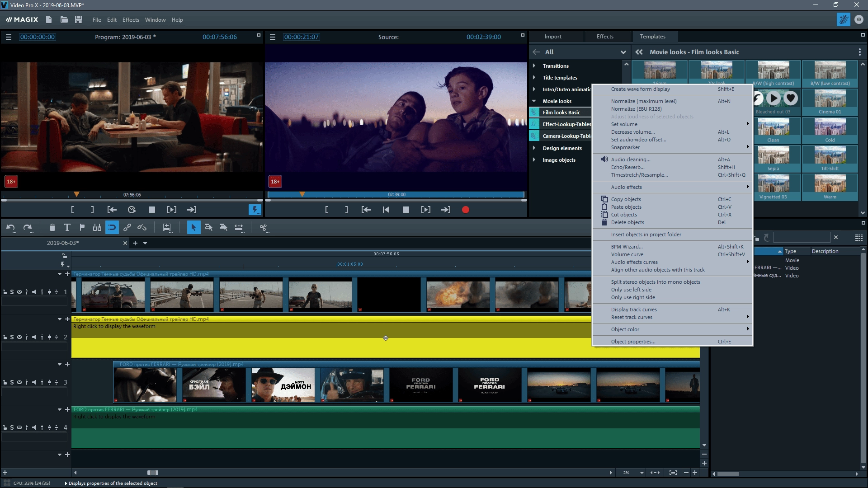868x488 pixels.
Task: Expand Design elements category
Action: point(534,148)
